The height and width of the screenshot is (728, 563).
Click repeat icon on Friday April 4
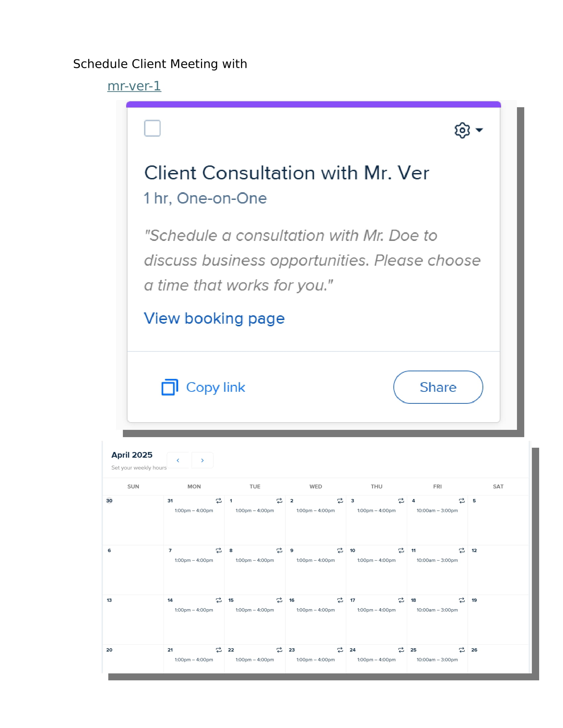[x=462, y=501]
